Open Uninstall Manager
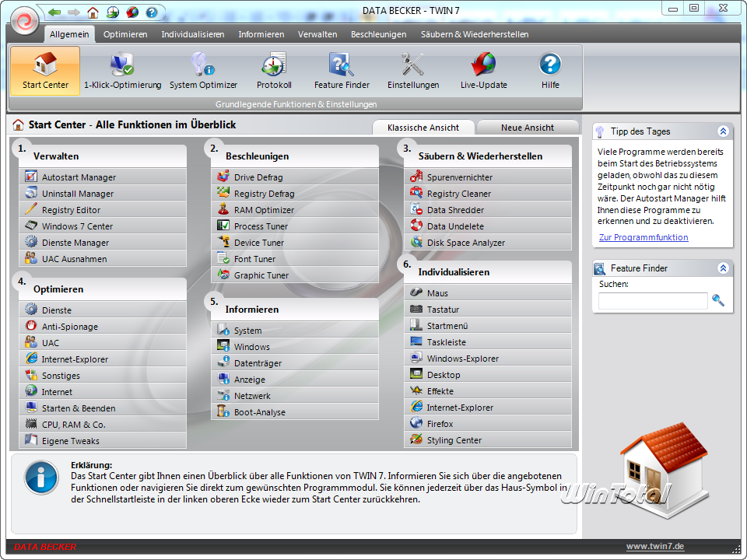 [x=103, y=194]
